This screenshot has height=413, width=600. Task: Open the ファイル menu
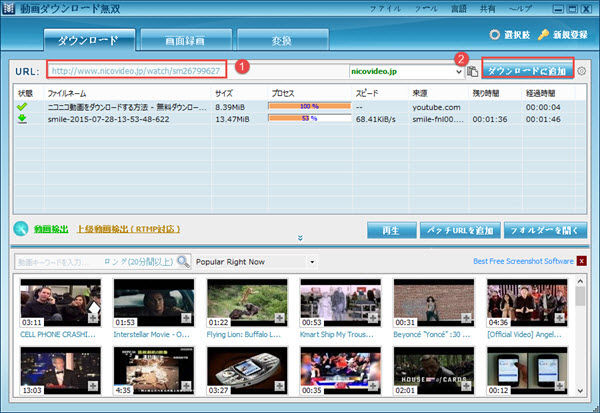[385, 8]
